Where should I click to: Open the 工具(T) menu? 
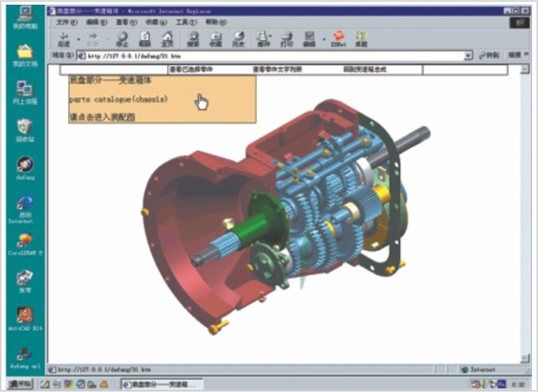click(186, 22)
